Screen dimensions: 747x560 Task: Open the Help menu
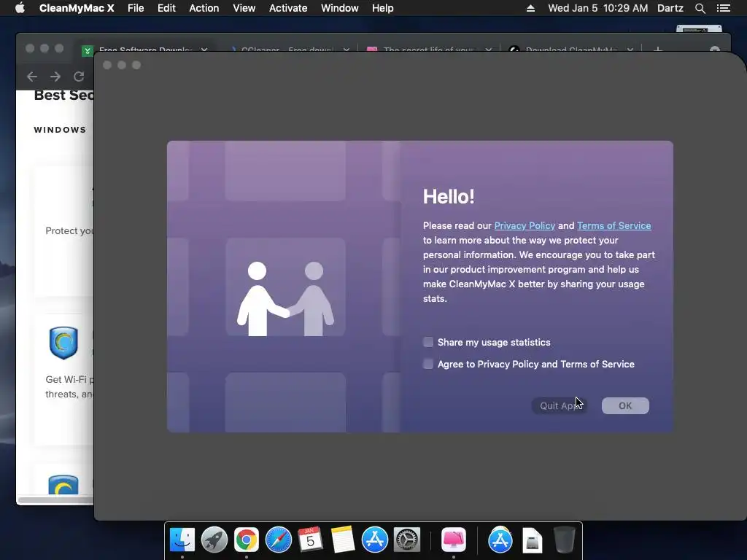click(382, 8)
